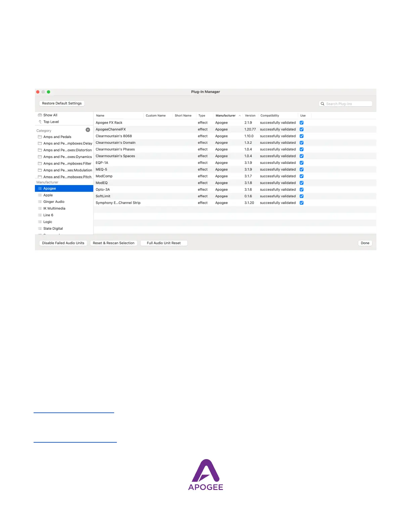
Task: Click the Search Plug-ins input field
Action: click(x=348, y=104)
